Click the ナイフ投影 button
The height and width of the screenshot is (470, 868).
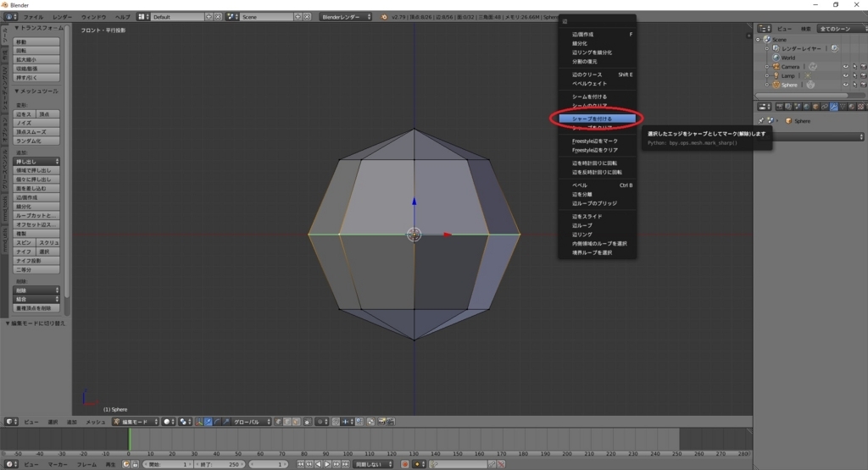[x=36, y=261]
